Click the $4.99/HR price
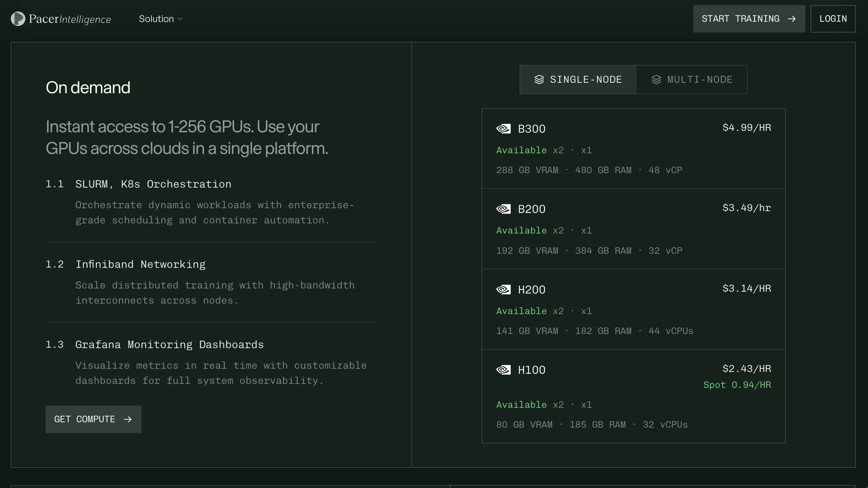 (x=747, y=128)
